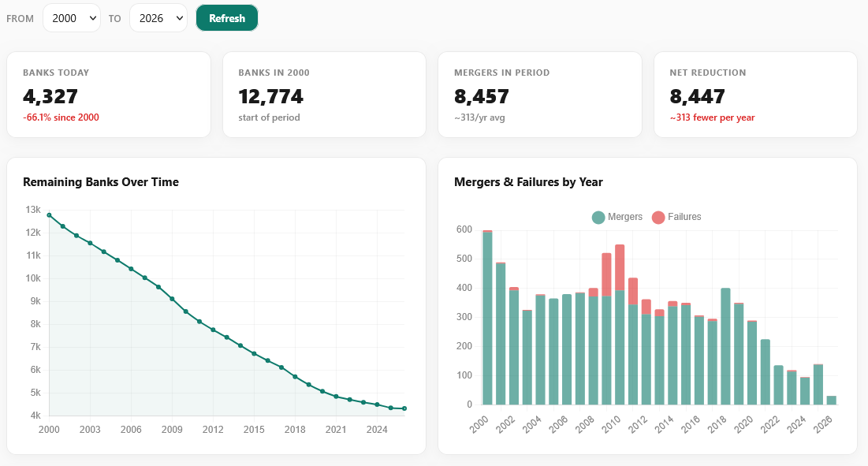Image resolution: width=868 pixels, height=466 pixels.
Task: Click the last data point on line chart
Action: tap(404, 408)
